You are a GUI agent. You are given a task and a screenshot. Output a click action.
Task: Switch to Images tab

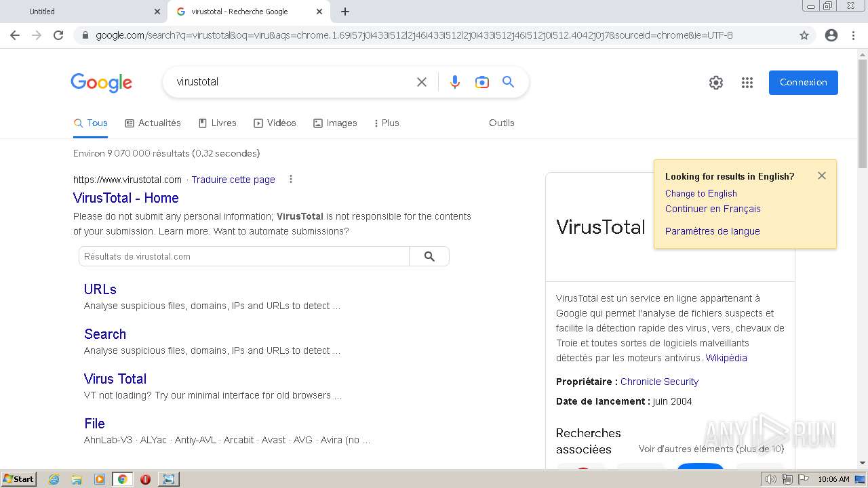335,123
